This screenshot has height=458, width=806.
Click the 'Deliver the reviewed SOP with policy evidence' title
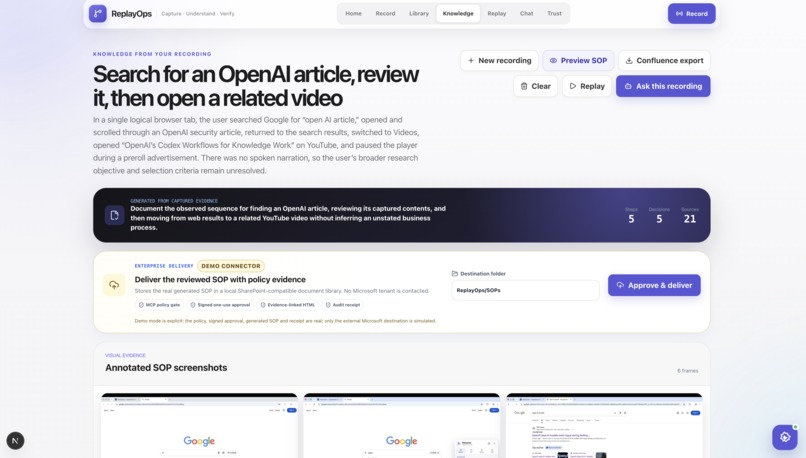point(220,280)
